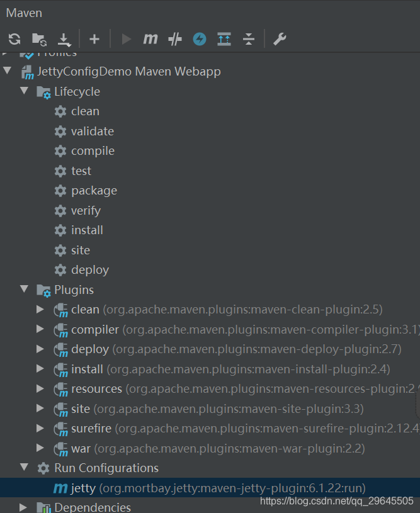
Task: Select 'package' lifecycle phase
Action: [94, 191]
